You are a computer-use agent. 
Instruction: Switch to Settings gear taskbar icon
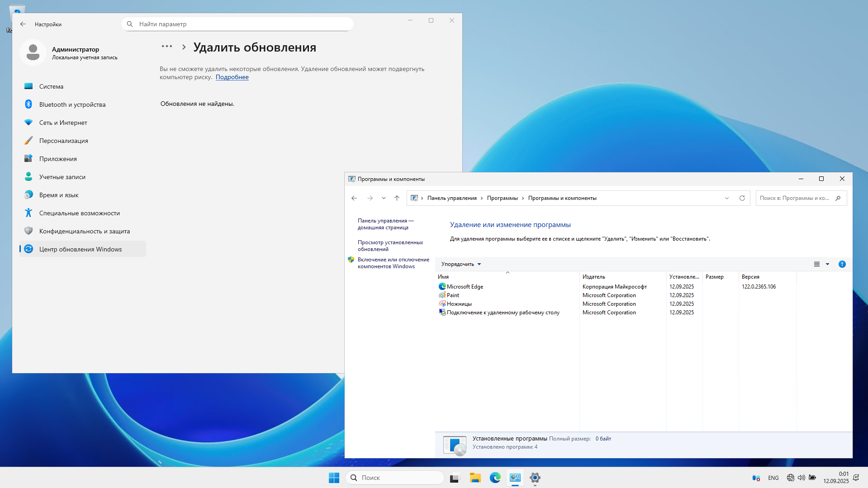[x=535, y=478]
